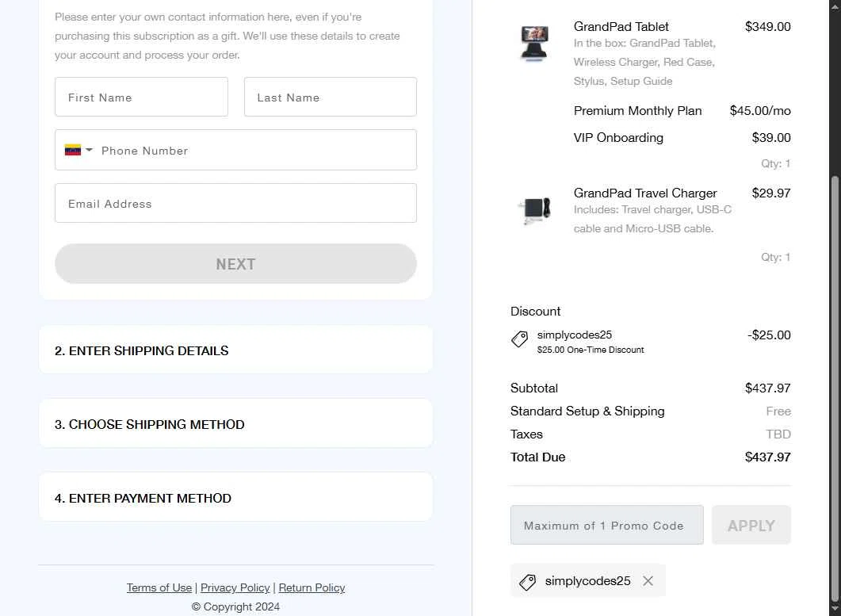
Task: Click the GrandPad Tablet title
Action: 621,26
